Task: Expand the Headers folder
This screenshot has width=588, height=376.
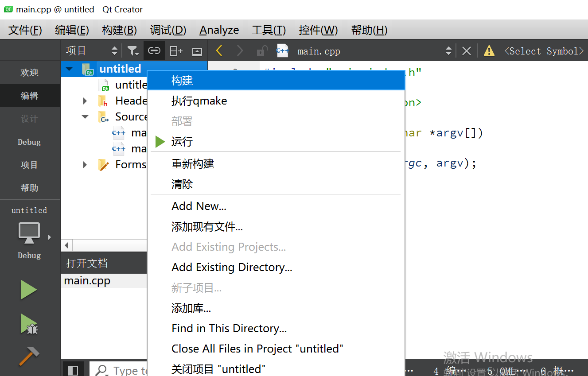Action: 85,101
